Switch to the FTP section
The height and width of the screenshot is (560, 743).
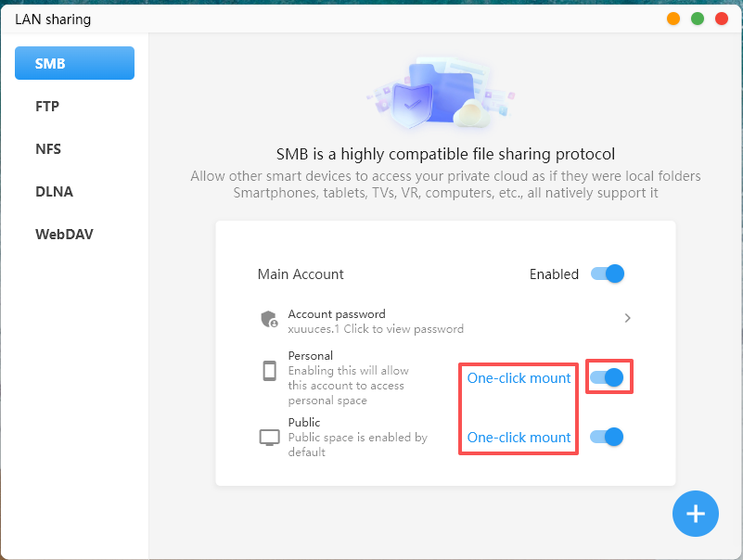(x=47, y=106)
